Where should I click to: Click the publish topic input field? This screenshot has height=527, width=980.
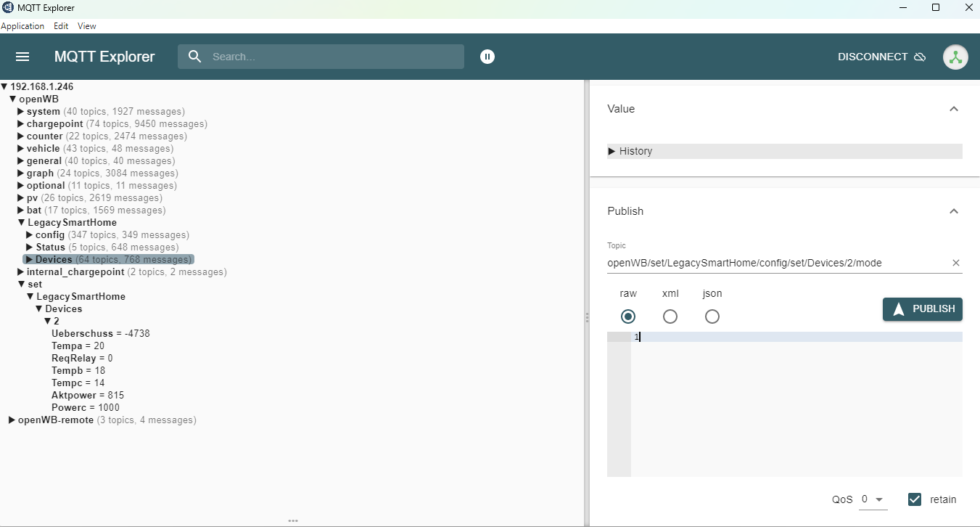[778, 263]
